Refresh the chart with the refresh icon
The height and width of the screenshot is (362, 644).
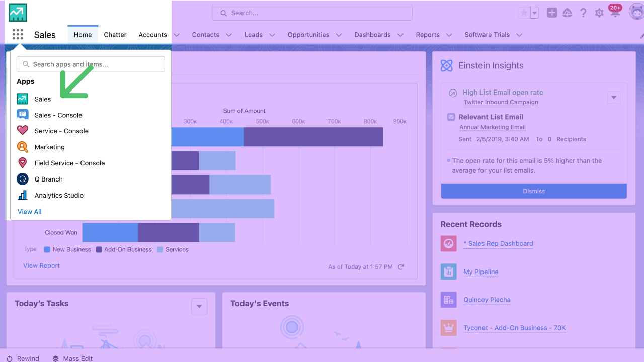click(401, 267)
